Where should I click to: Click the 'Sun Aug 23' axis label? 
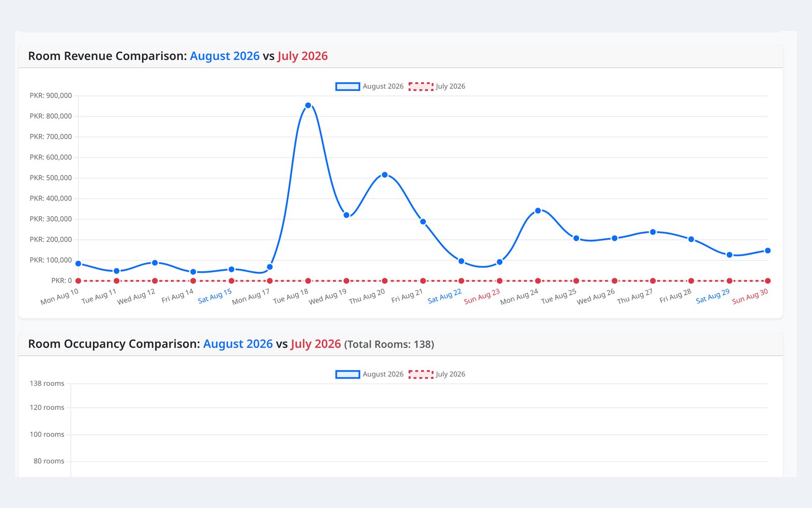point(482,296)
